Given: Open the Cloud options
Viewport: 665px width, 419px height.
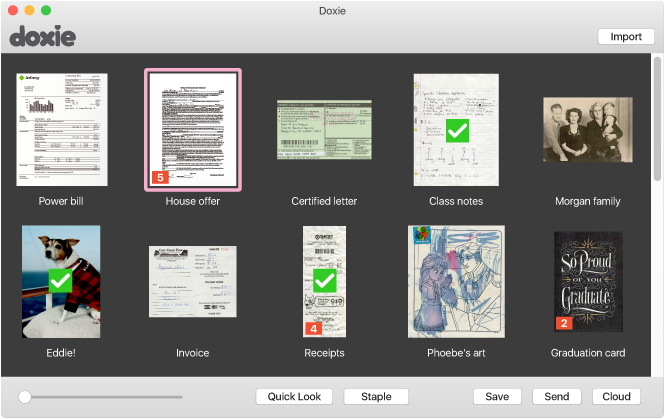Looking at the screenshot, I should [x=616, y=397].
